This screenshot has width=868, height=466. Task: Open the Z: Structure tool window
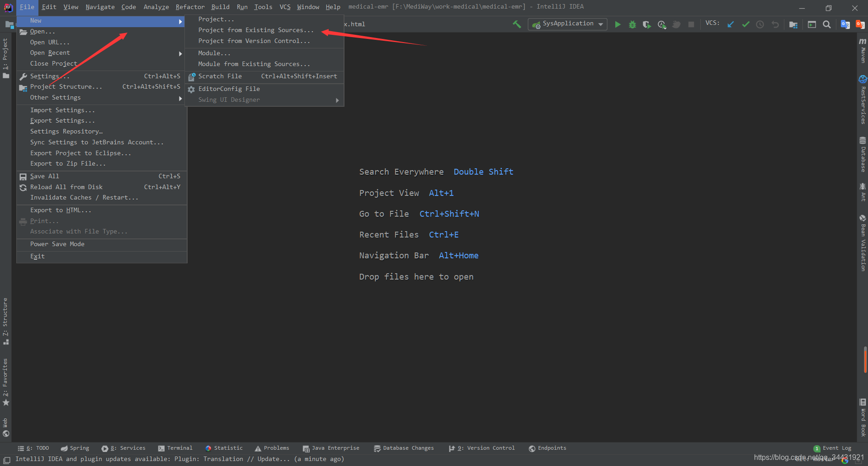tap(5, 321)
